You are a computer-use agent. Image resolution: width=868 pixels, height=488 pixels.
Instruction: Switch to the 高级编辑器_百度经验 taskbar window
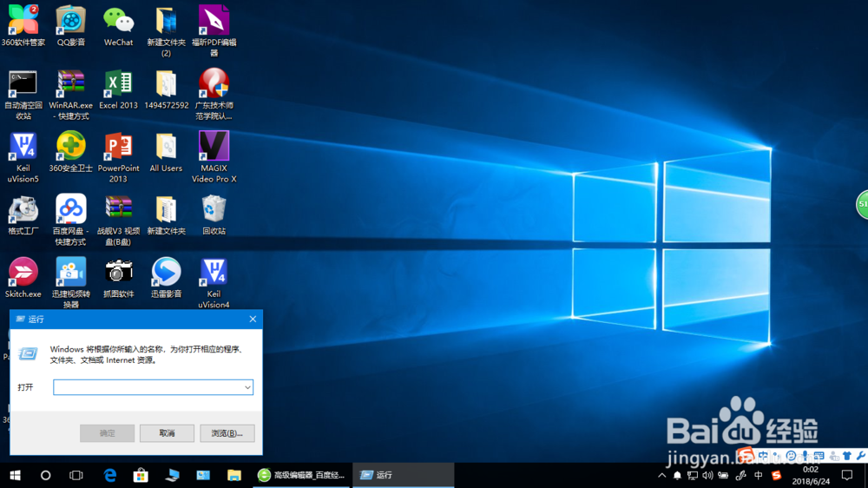(x=302, y=475)
